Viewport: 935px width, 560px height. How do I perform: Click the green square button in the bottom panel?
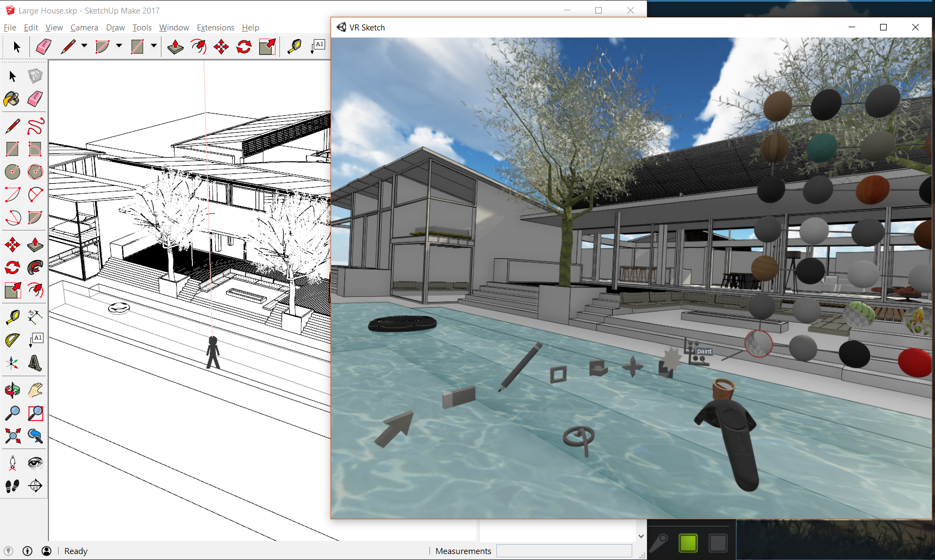(x=688, y=543)
